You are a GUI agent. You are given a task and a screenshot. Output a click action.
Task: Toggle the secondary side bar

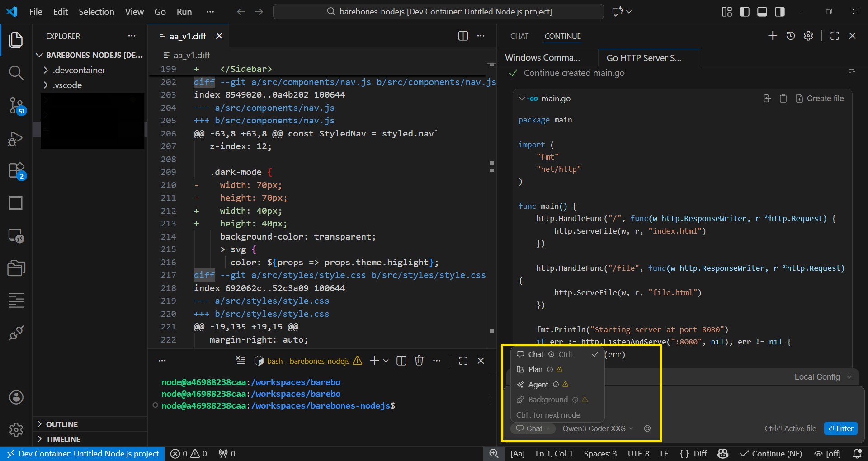(x=779, y=12)
